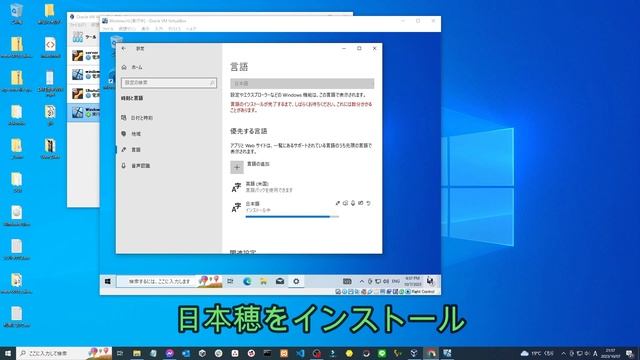Image resolution: width=640 pixels, height=360 pixels.
Task: Open the guest notification center icon
Action: (x=430, y=281)
